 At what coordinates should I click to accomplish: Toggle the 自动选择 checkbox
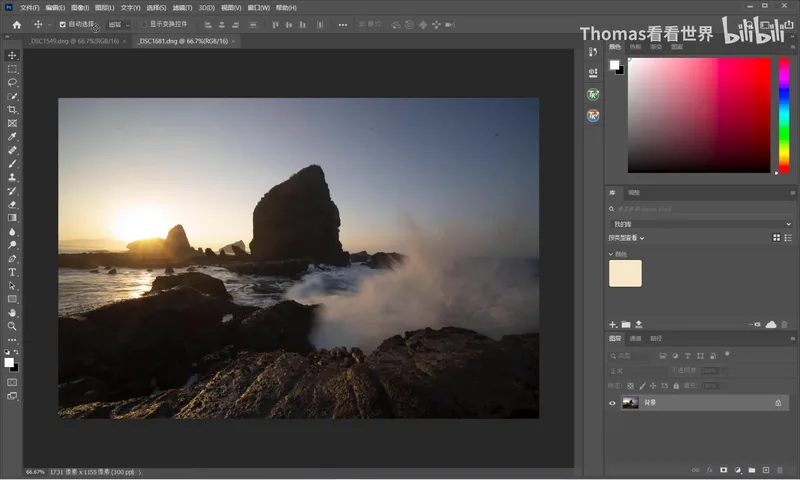click(x=63, y=24)
